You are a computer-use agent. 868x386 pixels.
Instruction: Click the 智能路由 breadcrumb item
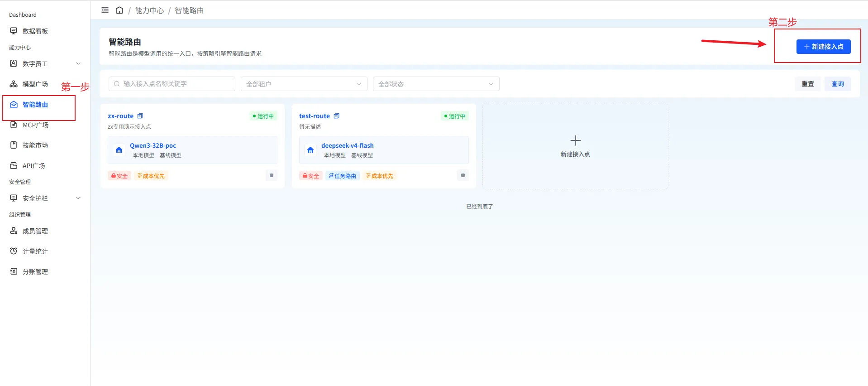pos(189,10)
